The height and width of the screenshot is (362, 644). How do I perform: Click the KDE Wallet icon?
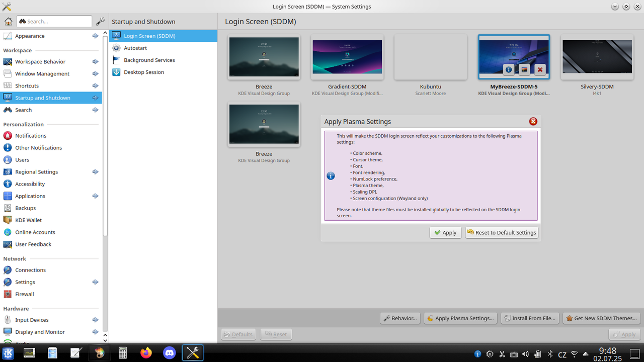point(8,220)
